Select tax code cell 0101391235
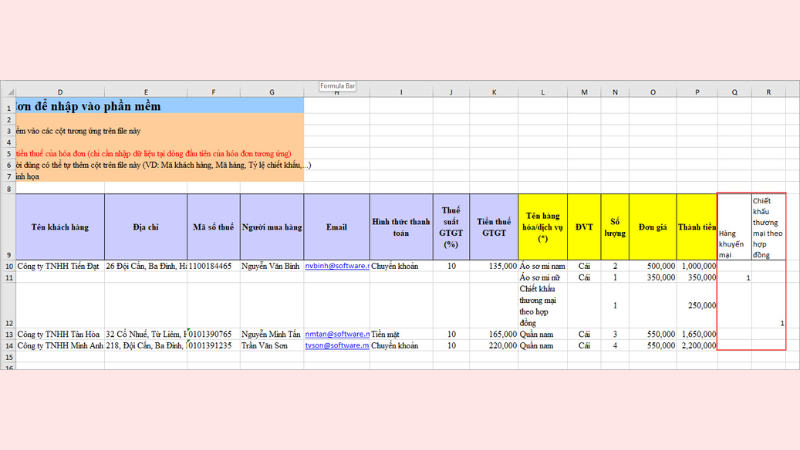Image resolution: width=800 pixels, height=450 pixels. pyautogui.click(x=213, y=345)
